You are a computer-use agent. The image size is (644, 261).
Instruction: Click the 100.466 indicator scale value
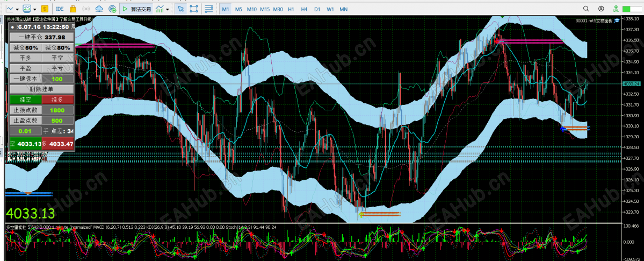(631, 227)
